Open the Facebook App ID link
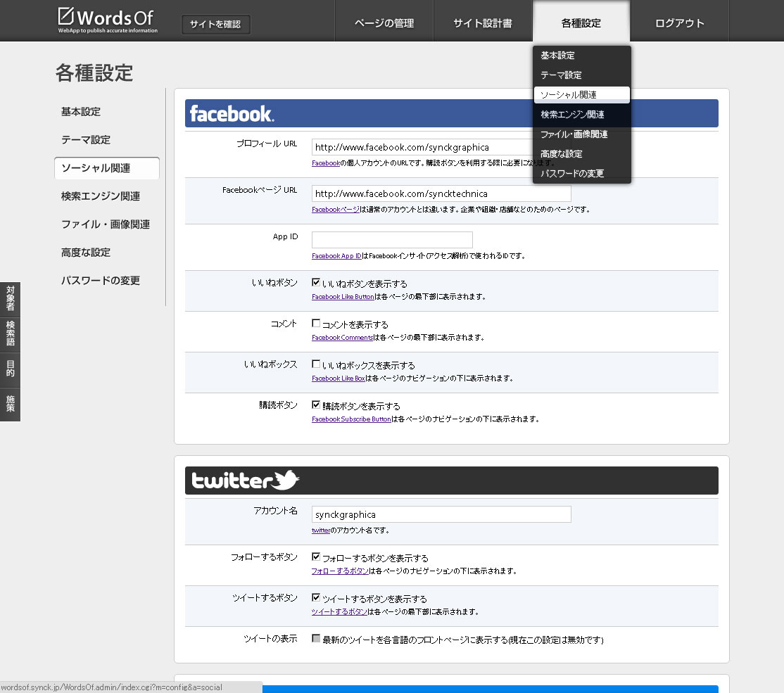 click(x=336, y=256)
